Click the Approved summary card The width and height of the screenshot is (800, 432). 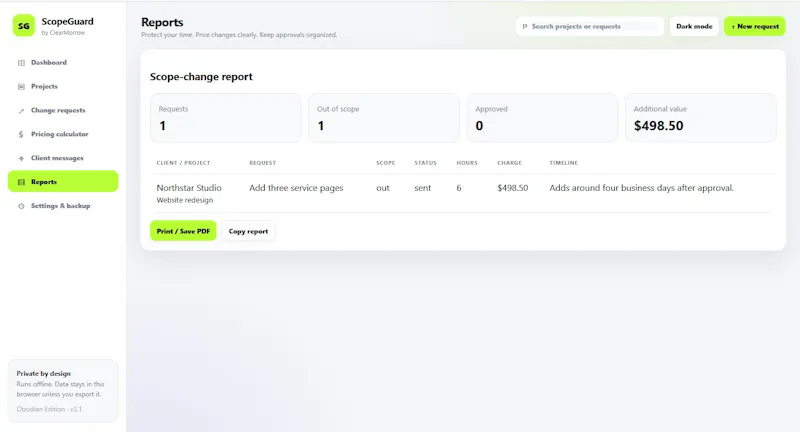click(542, 118)
